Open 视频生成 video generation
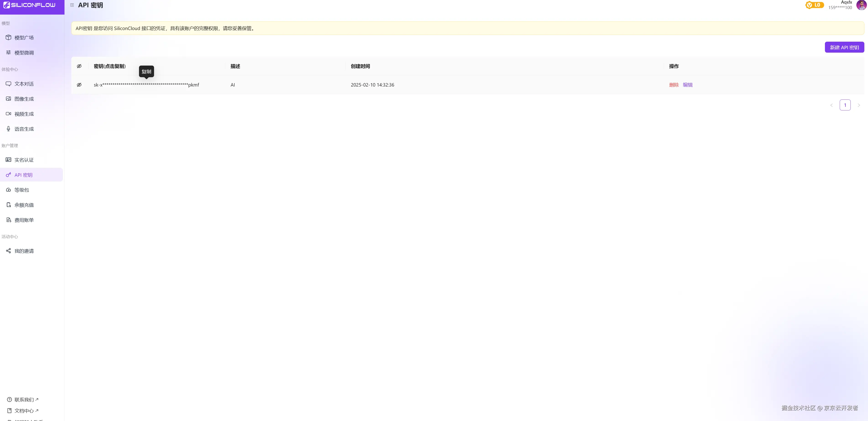This screenshot has height=421, width=868. 24,114
